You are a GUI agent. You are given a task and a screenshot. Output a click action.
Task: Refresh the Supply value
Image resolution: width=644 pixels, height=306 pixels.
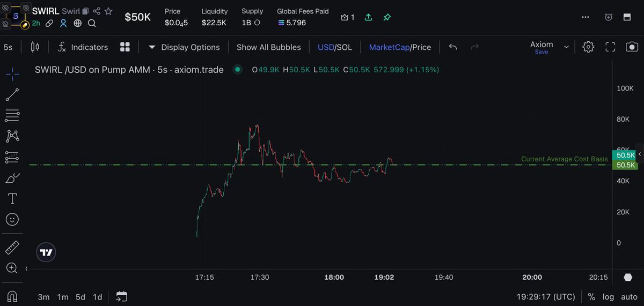(257, 23)
